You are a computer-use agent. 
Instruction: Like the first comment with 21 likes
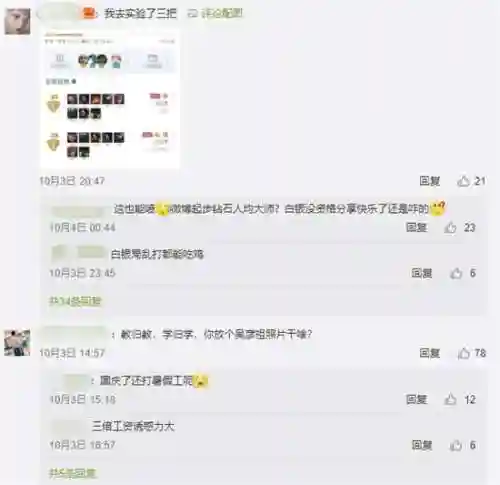[x=463, y=181]
